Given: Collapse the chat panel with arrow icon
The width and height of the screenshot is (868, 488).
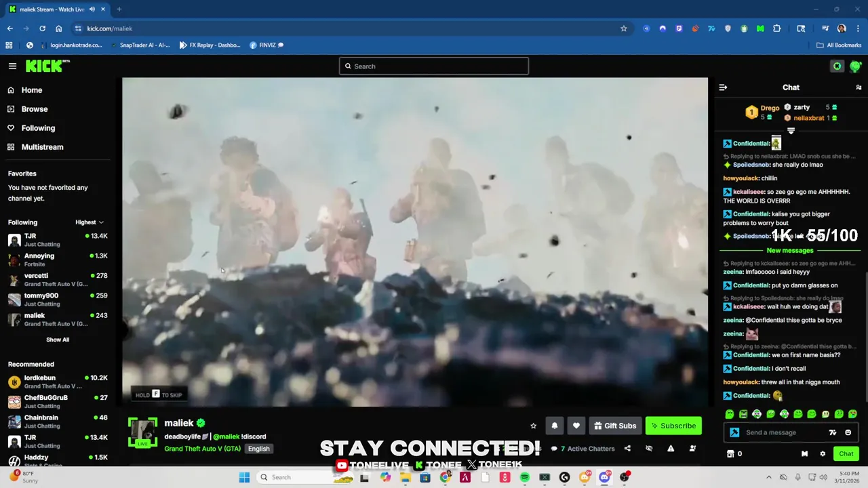Looking at the screenshot, I should click(x=723, y=87).
